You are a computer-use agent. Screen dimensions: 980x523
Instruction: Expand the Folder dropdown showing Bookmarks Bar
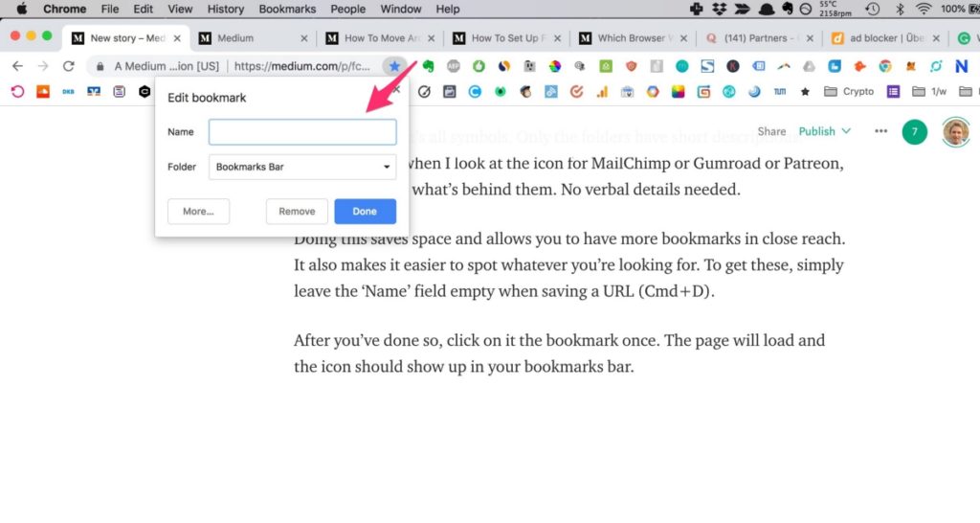coord(302,167)
